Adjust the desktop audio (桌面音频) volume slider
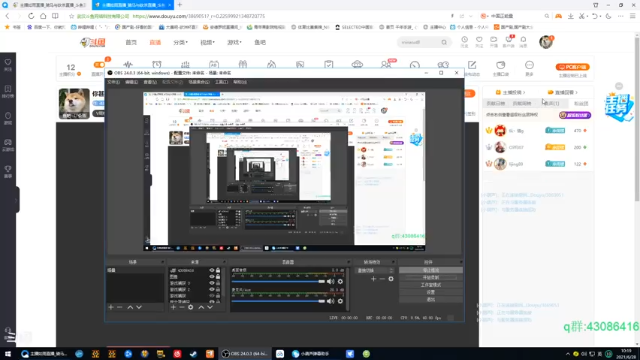The height and width of the screenshot is (360, 640). point(278,281)
